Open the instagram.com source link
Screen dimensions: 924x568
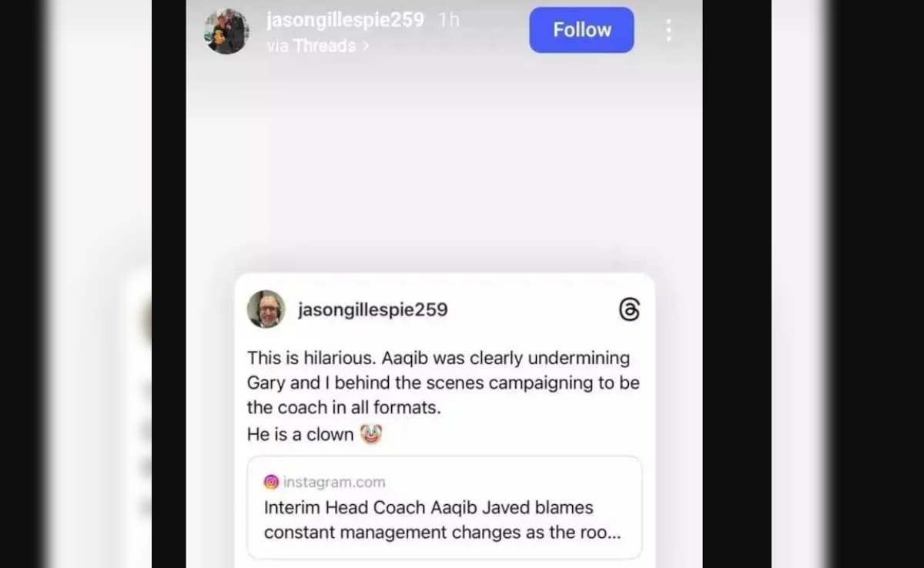click(x=333, y=482)
